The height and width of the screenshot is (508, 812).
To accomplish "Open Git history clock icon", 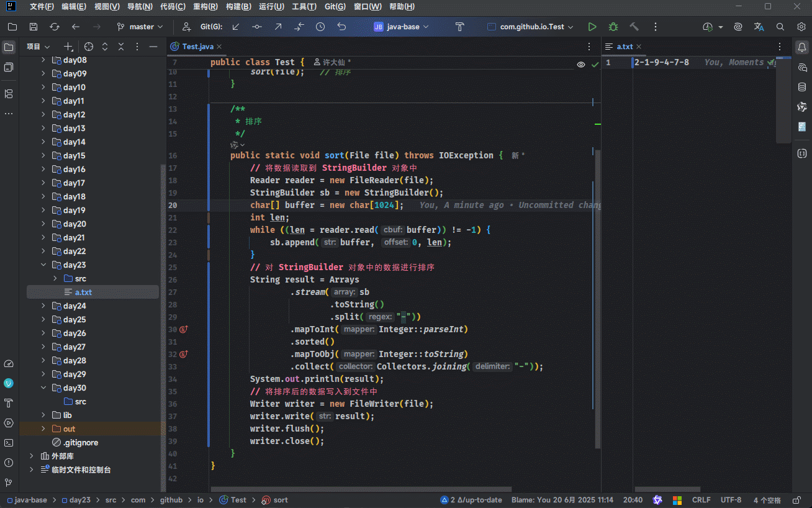I will tap(320, 27).
